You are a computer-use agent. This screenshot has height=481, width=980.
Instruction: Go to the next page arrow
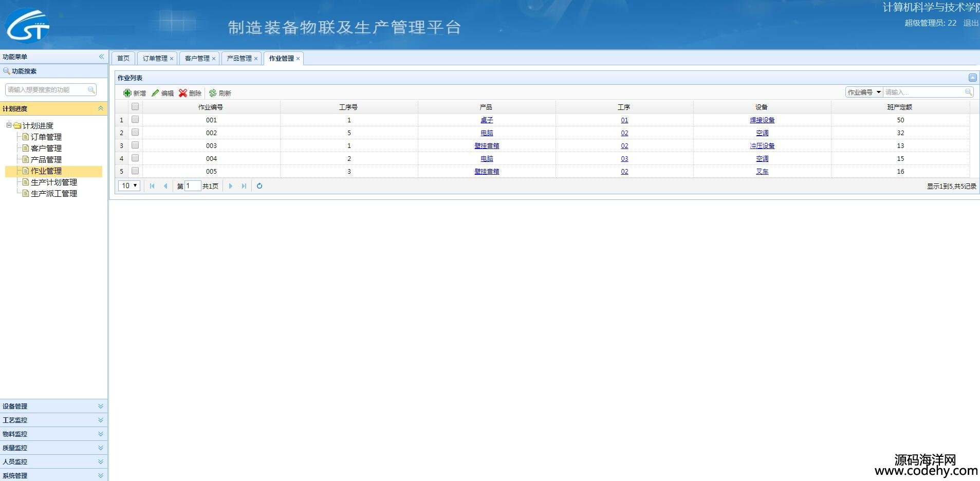231,186
